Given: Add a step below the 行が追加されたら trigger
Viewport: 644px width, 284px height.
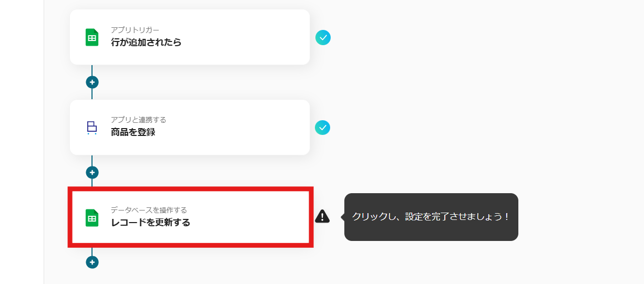Looking at the screenshot, I should (92, 82).
